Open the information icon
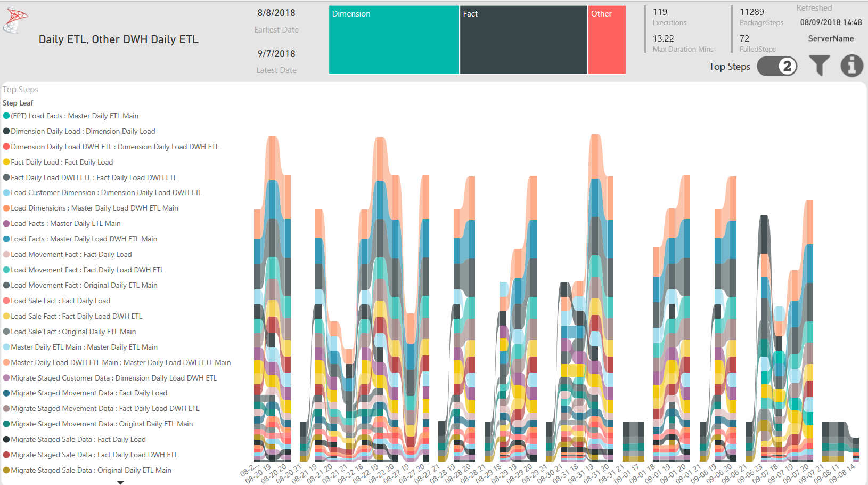The image size is (868, 485). point(852,66)
